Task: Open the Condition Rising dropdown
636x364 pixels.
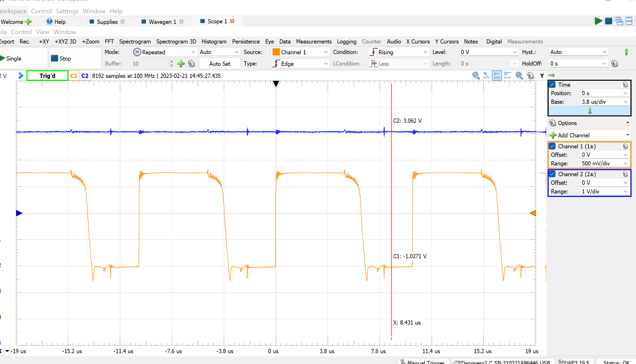Action: (x=399, y=52)
